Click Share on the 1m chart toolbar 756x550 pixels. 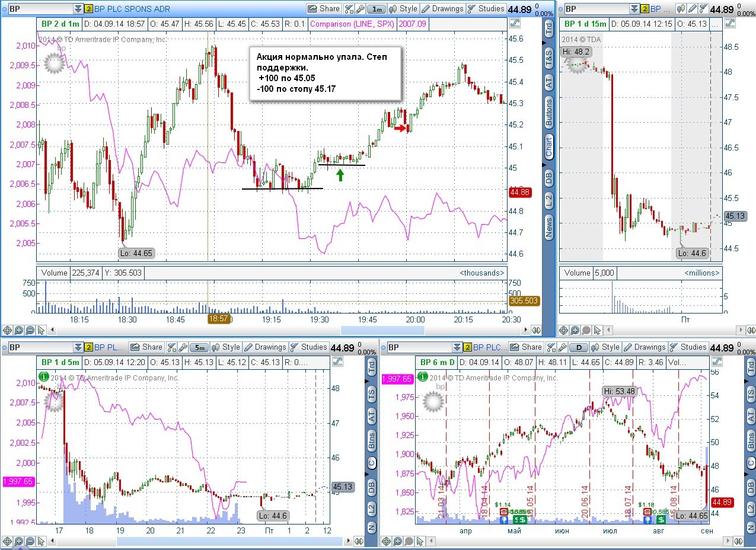324,9
